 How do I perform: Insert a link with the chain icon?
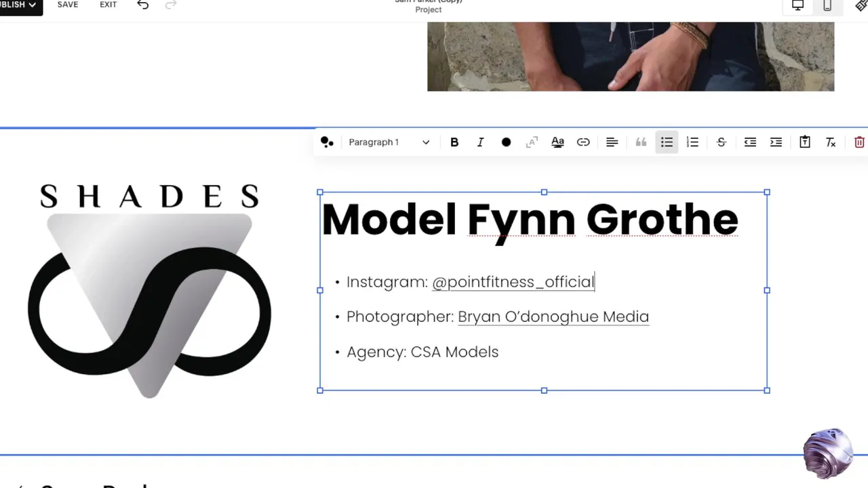point(583,142)
